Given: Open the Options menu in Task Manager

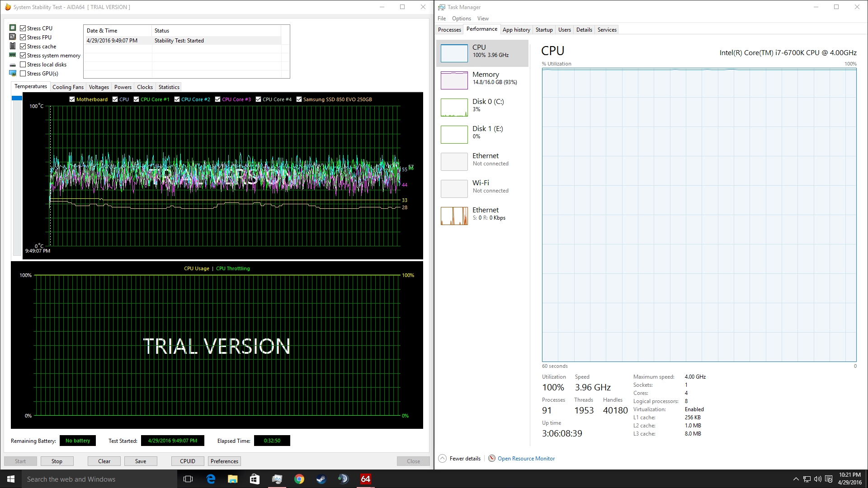Looking at the screenshot, I should (461, 19).
